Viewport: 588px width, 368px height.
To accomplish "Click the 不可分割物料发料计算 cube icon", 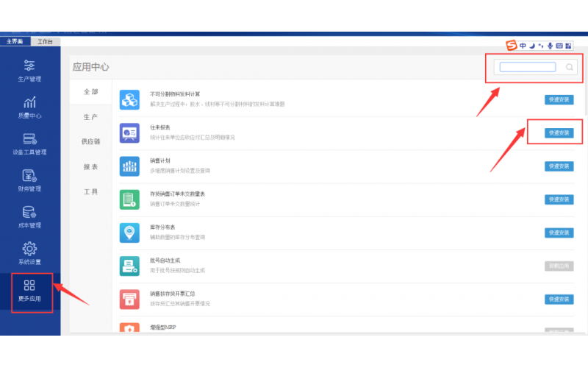I will point(129,99).
